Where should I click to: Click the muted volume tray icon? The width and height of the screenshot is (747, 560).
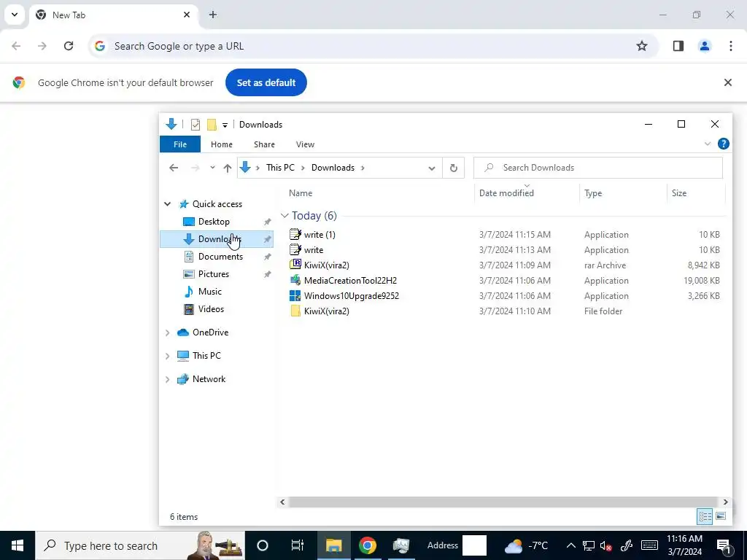tap(606, 545)
